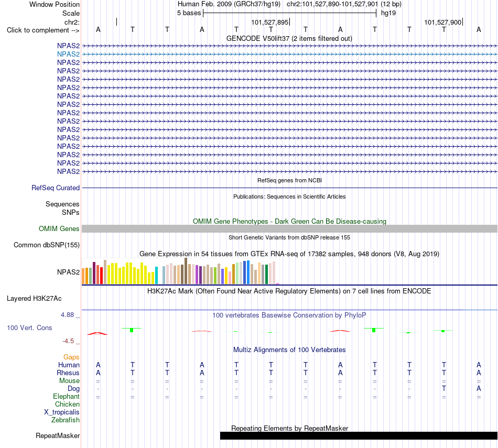Click the chr2: ruler label

72,22
